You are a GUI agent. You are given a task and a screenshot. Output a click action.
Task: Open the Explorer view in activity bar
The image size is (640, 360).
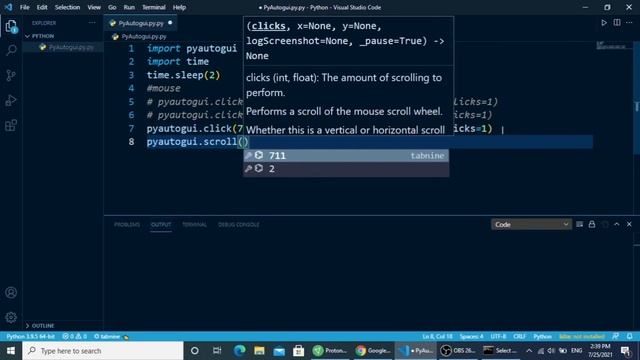[11, 27]
